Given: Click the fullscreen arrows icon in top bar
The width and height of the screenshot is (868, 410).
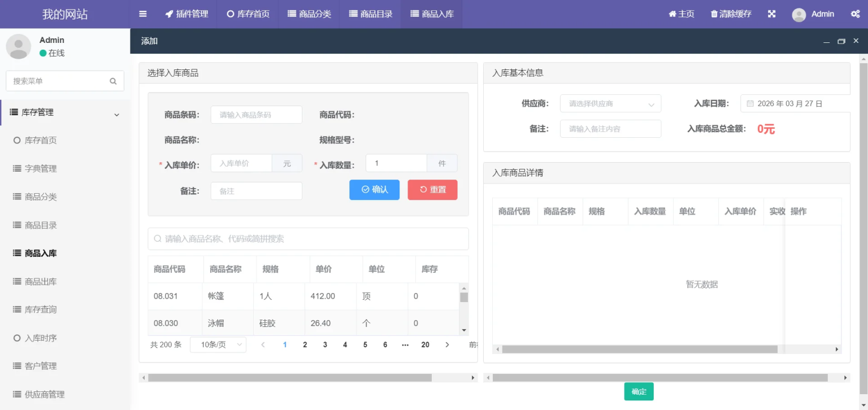Looking at the screenshot, I should 771,14.
